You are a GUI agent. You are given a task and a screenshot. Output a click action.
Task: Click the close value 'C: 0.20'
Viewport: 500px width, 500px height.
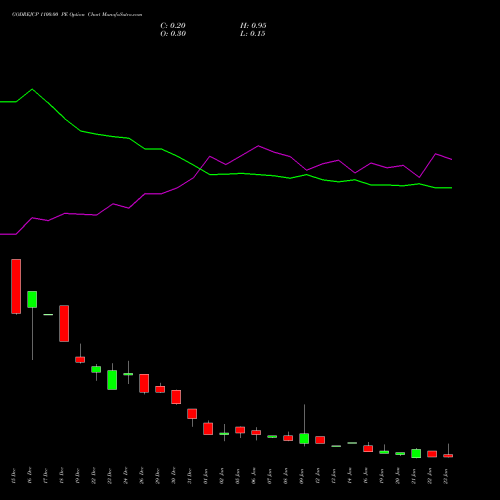coord(173,26)
